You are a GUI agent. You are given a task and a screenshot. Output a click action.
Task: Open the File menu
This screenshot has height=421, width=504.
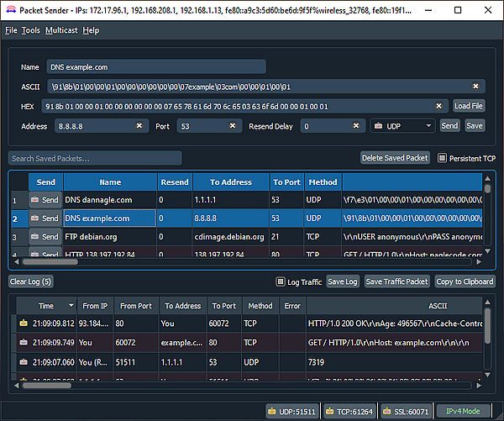point(11,30)
